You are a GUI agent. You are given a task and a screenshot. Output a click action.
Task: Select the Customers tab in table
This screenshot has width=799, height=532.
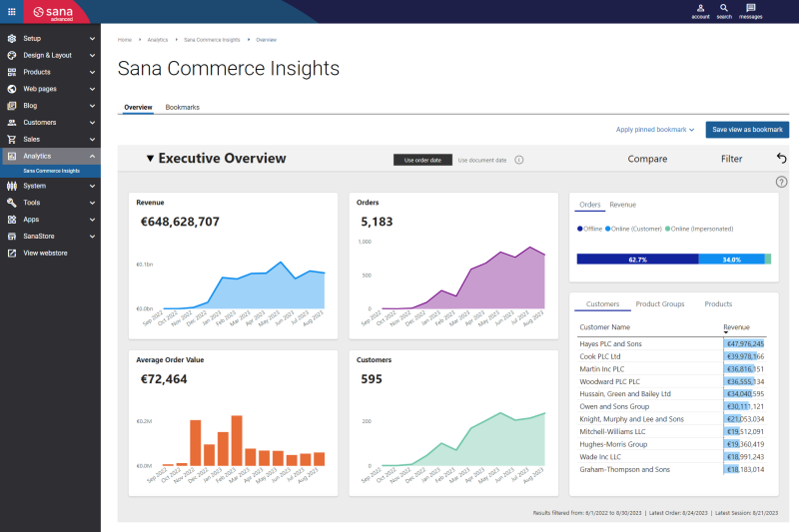(x=602, y=303)
